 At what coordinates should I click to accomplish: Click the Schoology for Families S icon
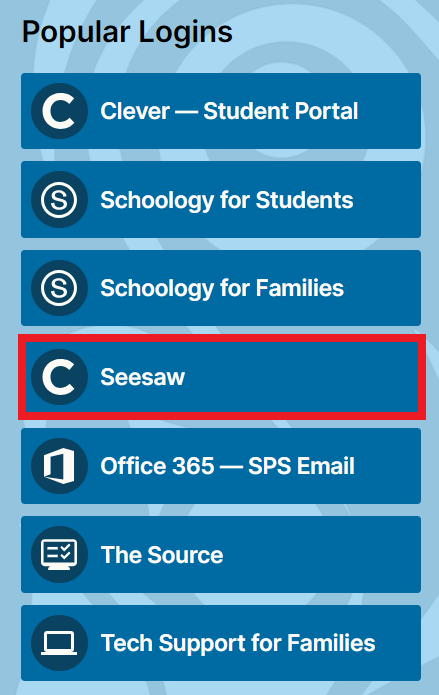pos(59,288)
